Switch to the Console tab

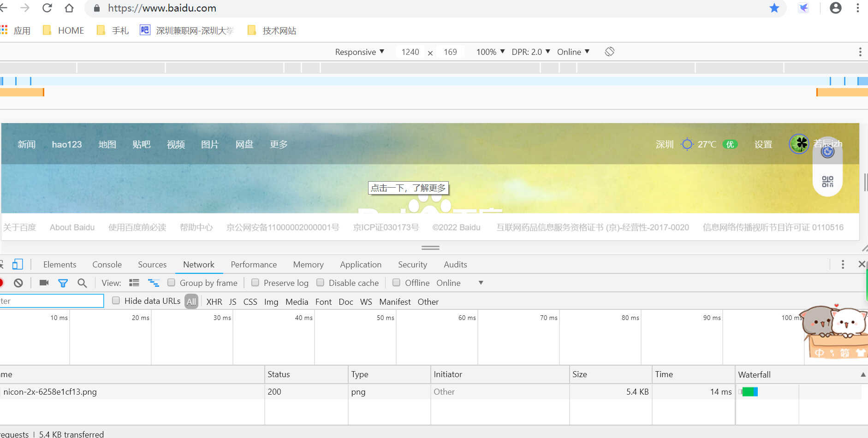click(107, 264)
